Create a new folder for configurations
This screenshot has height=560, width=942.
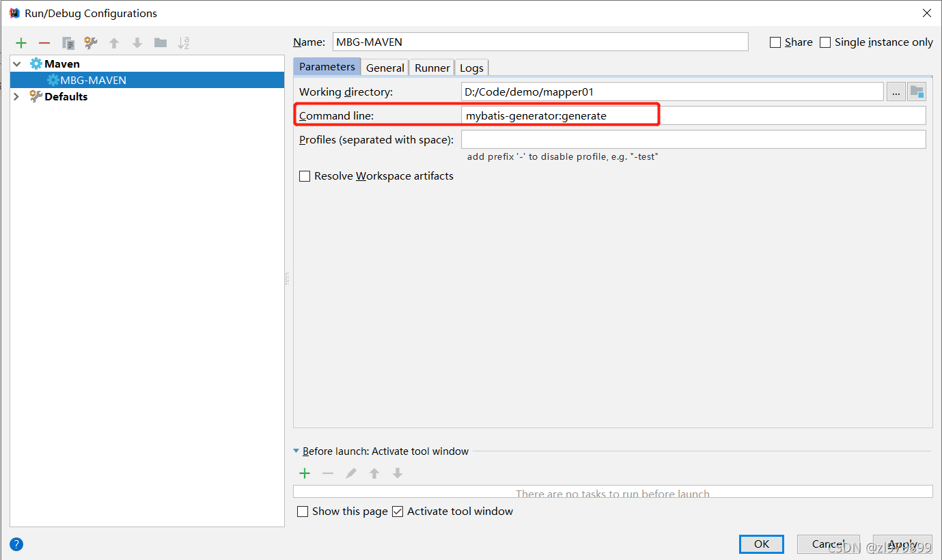point(160,42)
